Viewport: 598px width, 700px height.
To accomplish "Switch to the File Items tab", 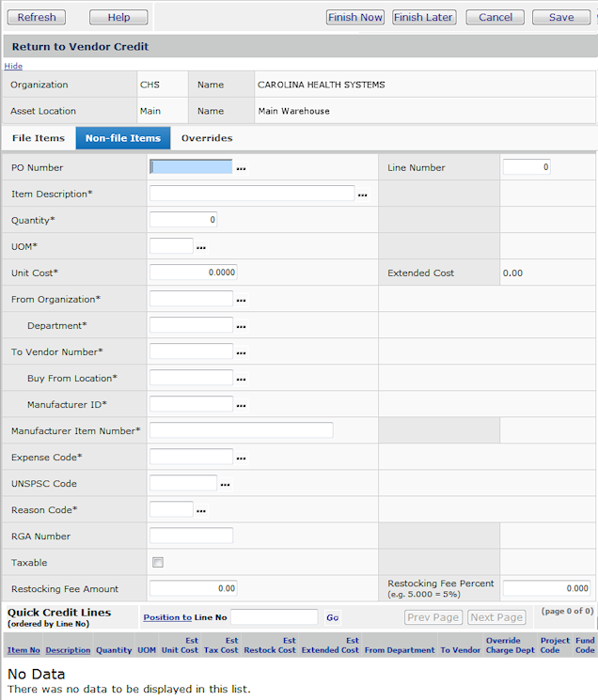I will 39,138.
